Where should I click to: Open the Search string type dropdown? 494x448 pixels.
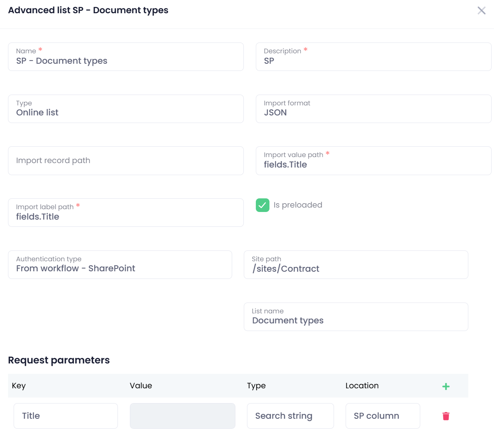[290, 416]
